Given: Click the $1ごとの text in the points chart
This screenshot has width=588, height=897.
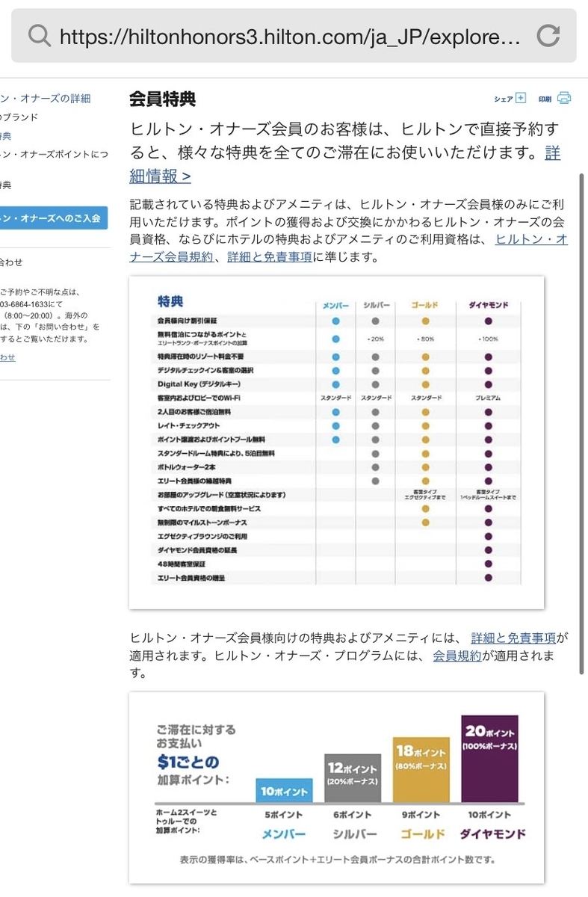Looking at the screenshot, I should point(190,762).
